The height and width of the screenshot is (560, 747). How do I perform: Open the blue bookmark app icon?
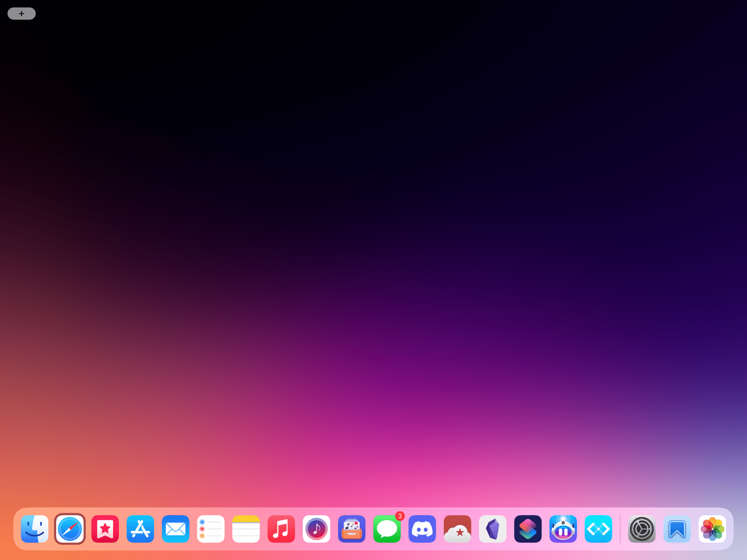pos(677,529)
